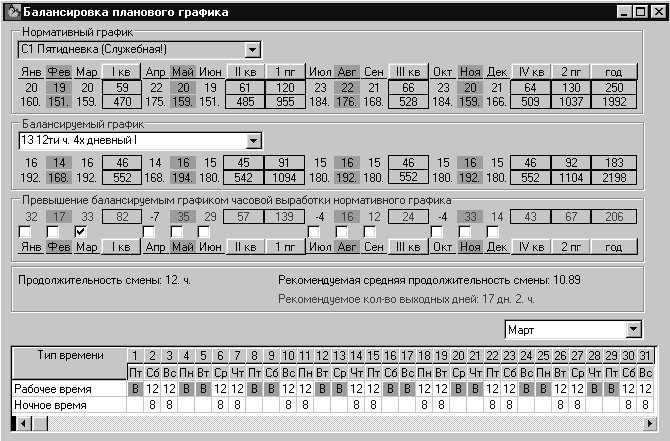Click day 15 column header

[373, 356]
